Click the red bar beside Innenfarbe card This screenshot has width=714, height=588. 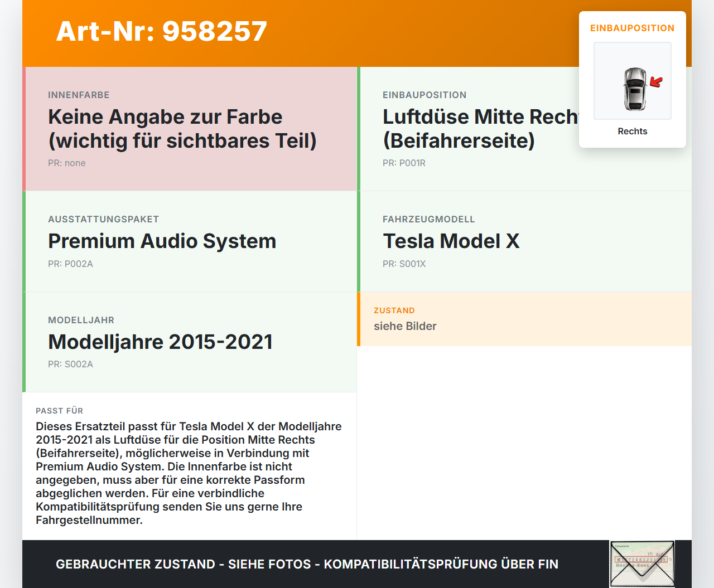(24, 128)
